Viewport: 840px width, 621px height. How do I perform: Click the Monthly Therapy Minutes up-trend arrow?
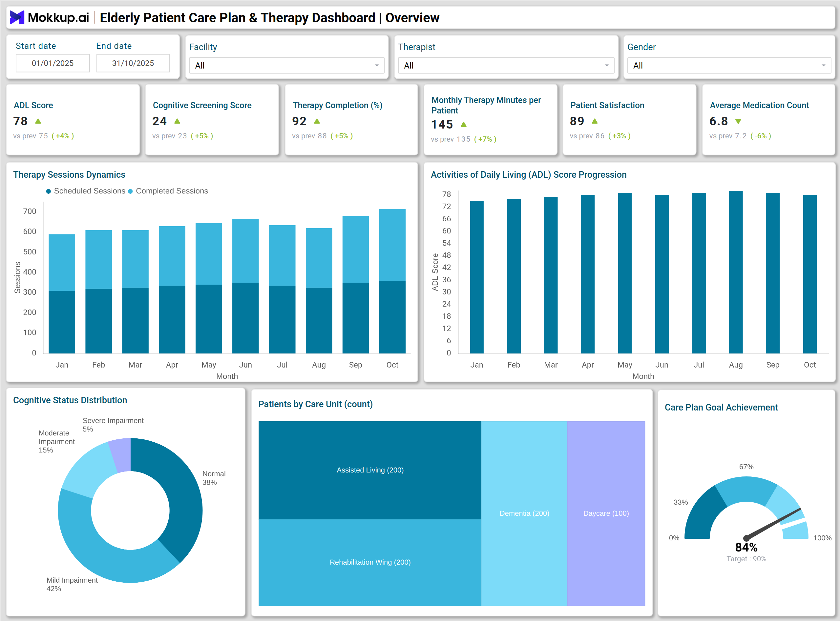(x=463, y=124)
